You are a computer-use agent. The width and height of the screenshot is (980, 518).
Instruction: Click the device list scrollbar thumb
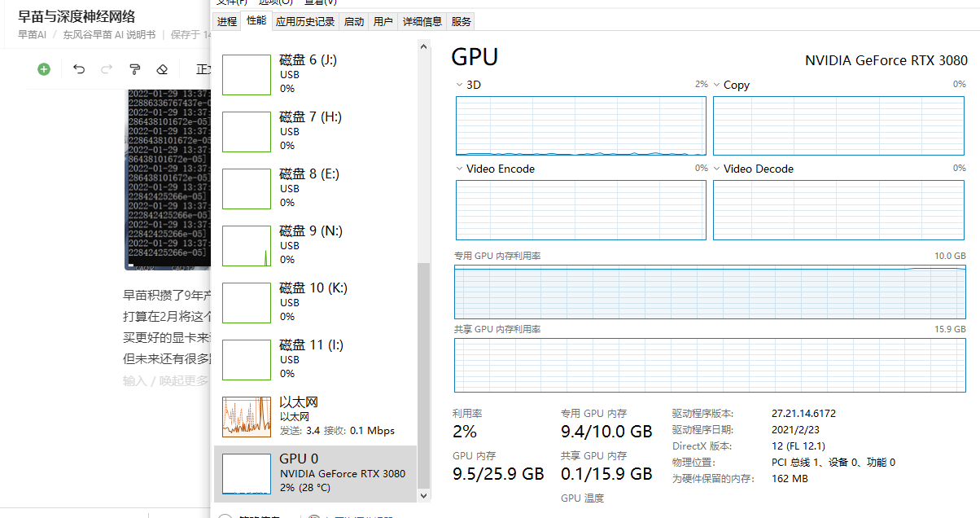click(x=423, y=375)
